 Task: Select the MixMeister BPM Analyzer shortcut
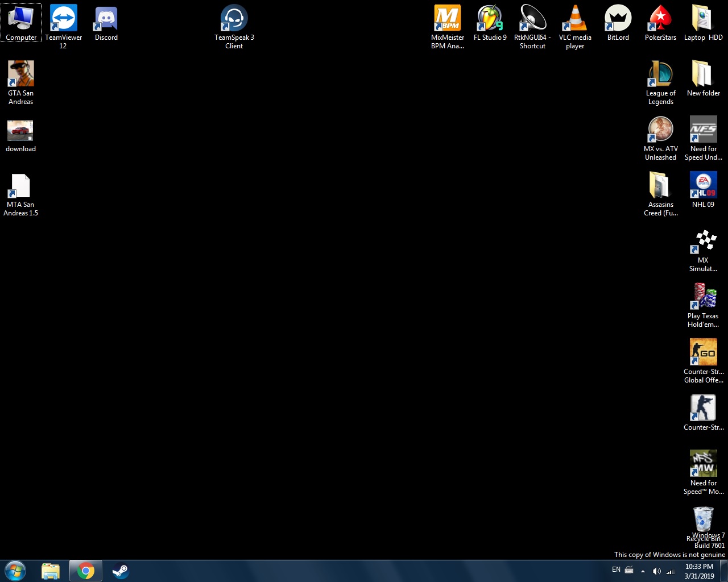pyautogui.click(x=448, y=27)
